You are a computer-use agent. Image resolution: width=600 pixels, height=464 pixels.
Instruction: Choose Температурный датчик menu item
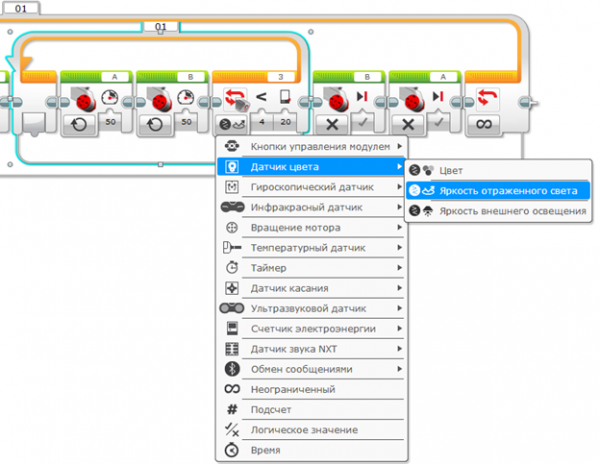pos(311,248)
